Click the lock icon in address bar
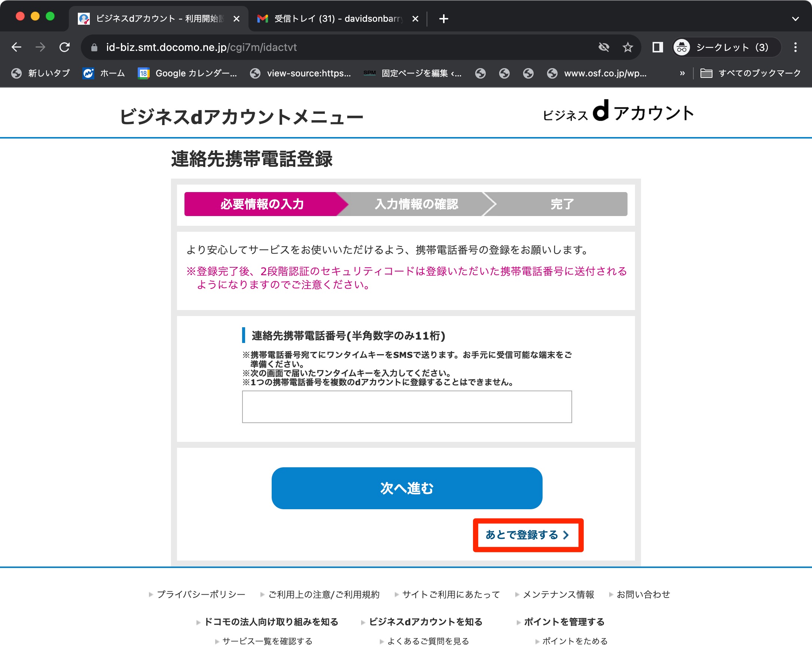This screenshot has height=650, width=812. pos(94,47)
